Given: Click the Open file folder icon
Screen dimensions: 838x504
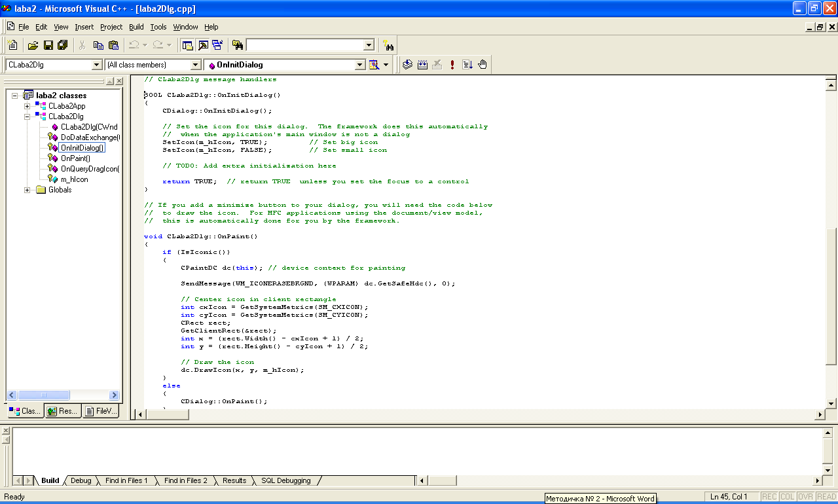Looking at the screenshot, I should tap(33, 45).
